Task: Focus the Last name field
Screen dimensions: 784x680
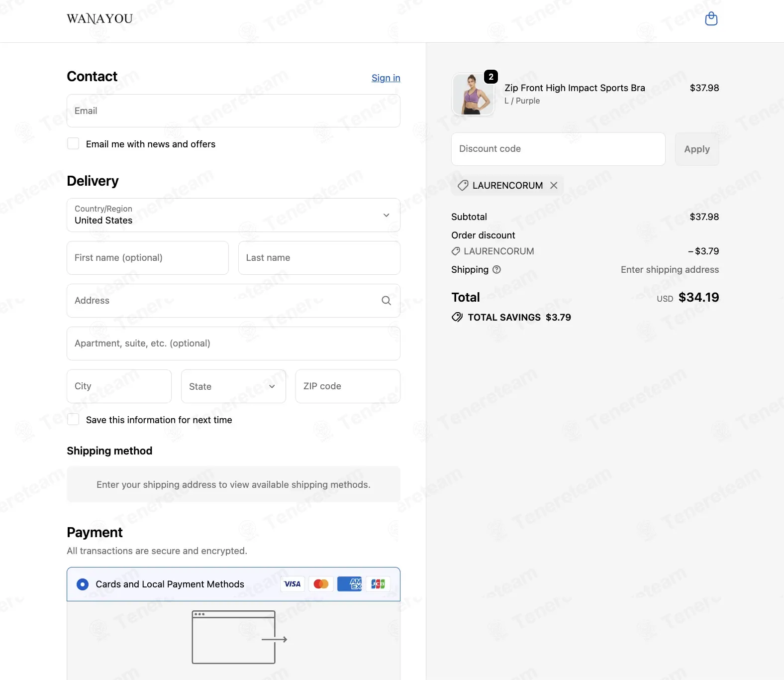Action: (x=319, y=258)
